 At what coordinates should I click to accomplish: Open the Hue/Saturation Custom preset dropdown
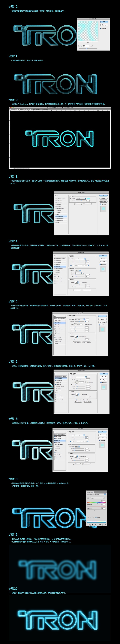tap(100, 495)
